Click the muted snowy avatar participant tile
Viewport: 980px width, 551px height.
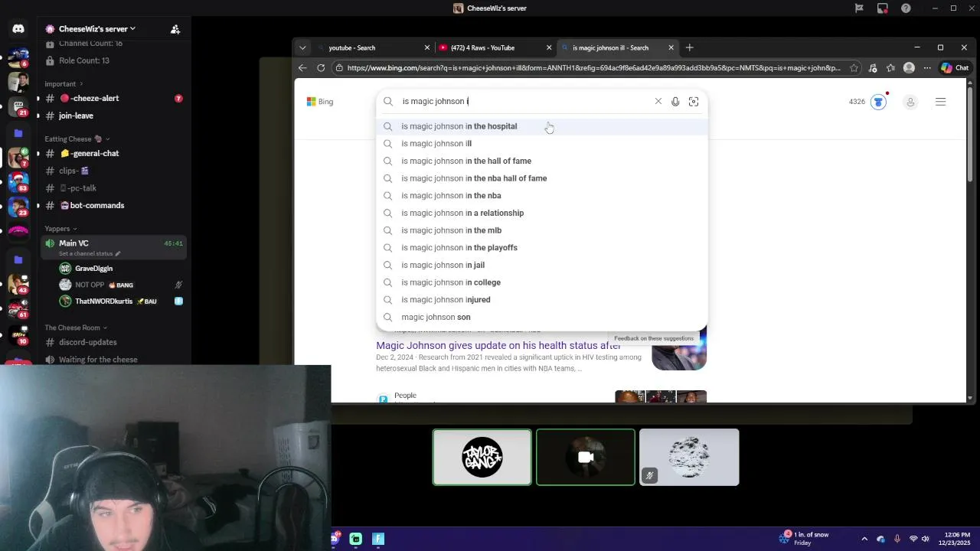689,457
